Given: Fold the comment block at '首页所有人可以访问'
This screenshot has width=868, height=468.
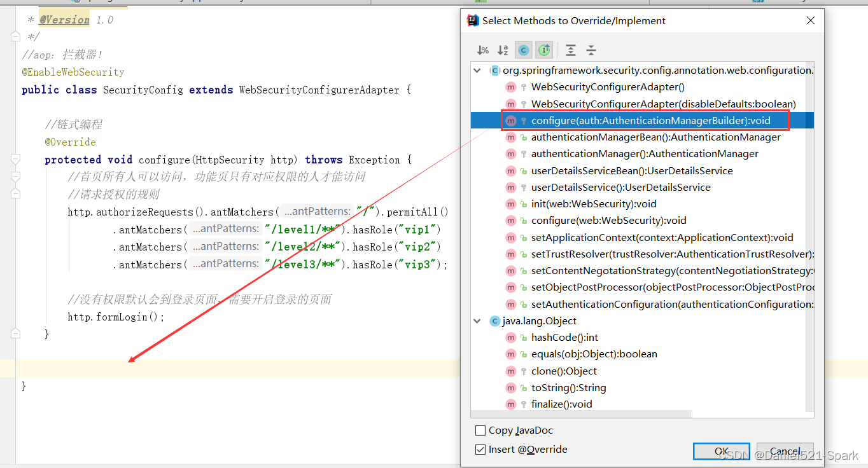Looking at the screenshot, I should click(16, 177).
